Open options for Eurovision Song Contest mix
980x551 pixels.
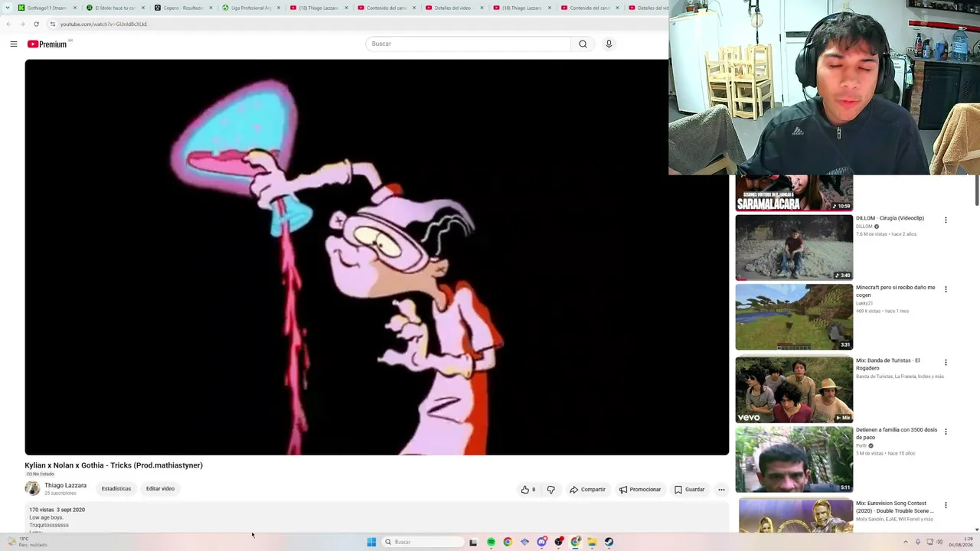[946, 505]
